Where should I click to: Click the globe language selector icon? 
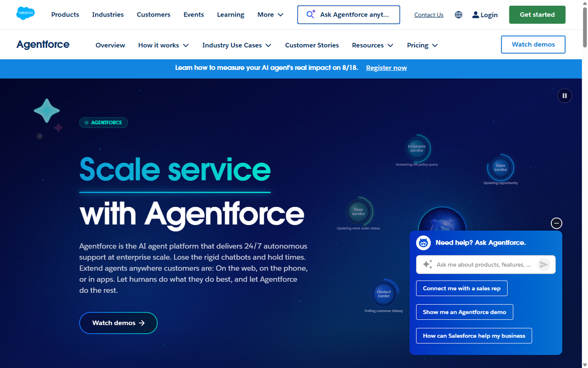coord(458,15)
